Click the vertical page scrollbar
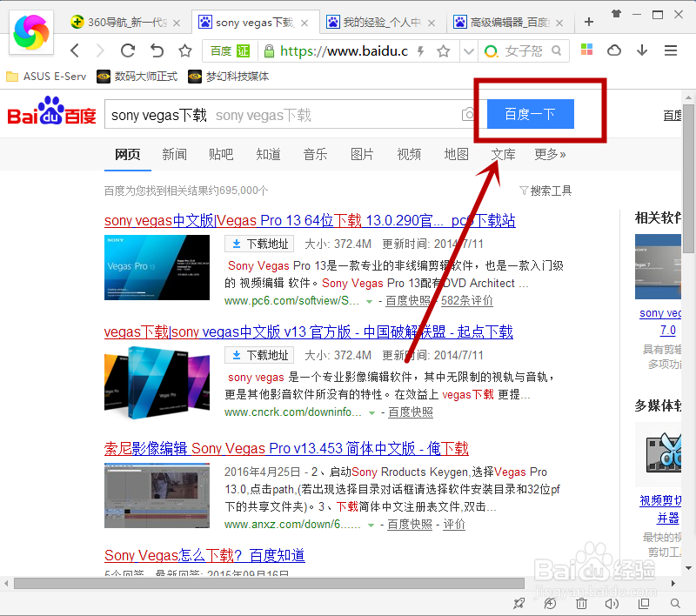The width and height of the screenshot is (696, 616). click(688, 179)
